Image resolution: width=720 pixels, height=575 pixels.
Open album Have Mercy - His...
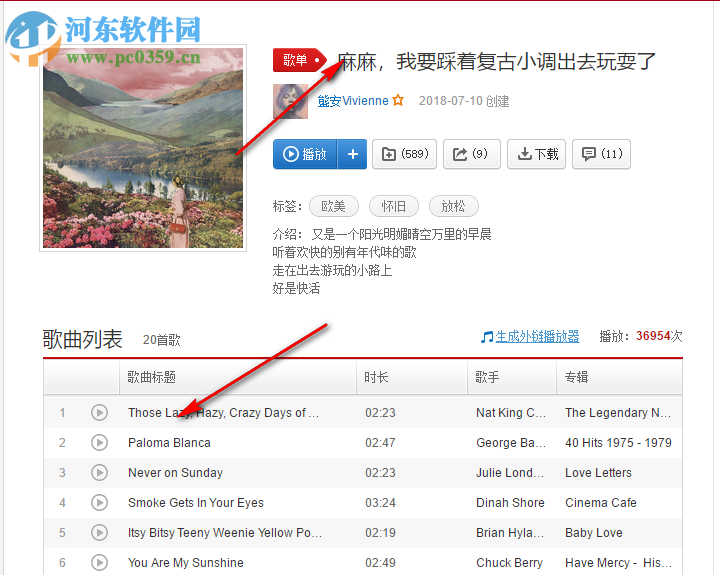(x=618, y=563)
